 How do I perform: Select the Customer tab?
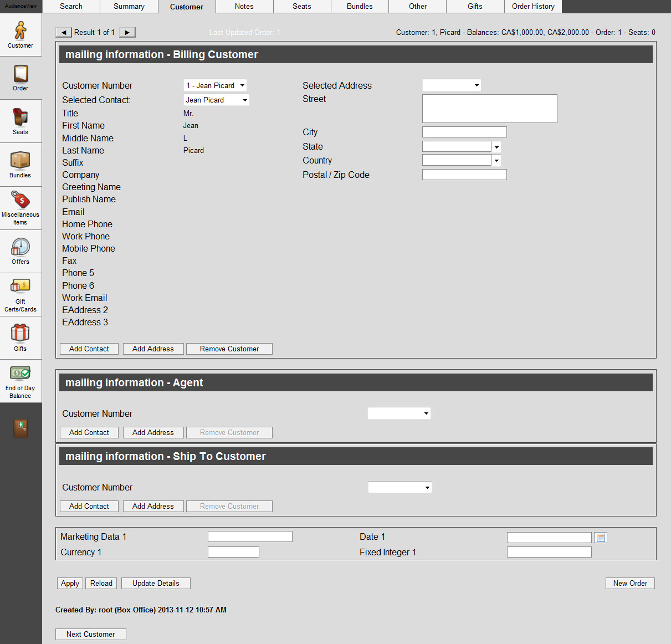(x=187, y=7)
